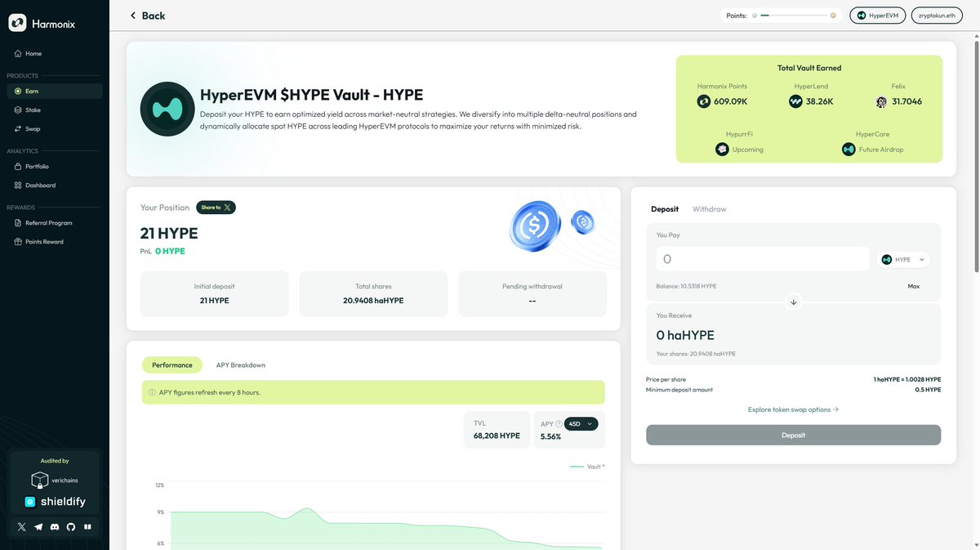Screen dimensions: 980x550
Task: Click Max to use full balance
Action: click(913, 287)
